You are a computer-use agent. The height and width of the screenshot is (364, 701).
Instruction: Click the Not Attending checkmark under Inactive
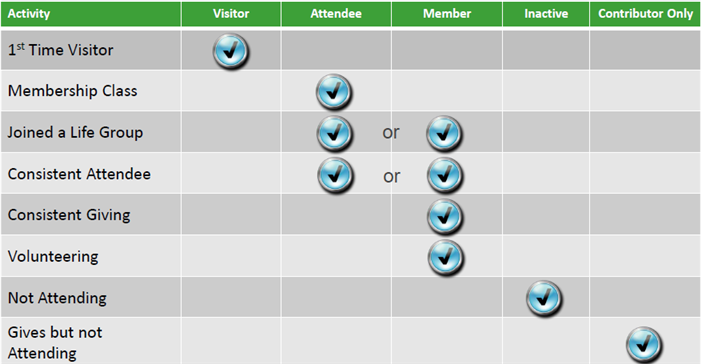(544, 298)
